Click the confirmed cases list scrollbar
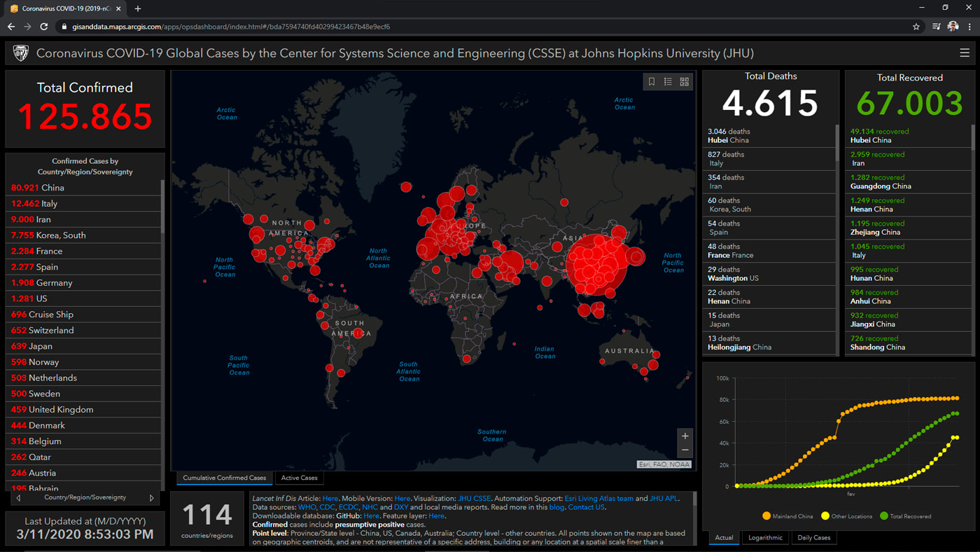The image size is (980, 552). point(162,207)
